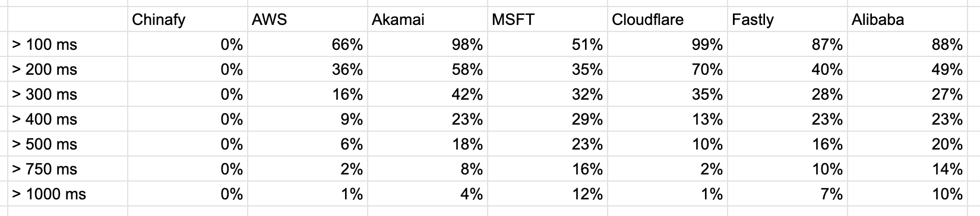Select the AWS column header cell
Image resolution: width=980 pixels, height=216 pixels.
pos(307,20)
